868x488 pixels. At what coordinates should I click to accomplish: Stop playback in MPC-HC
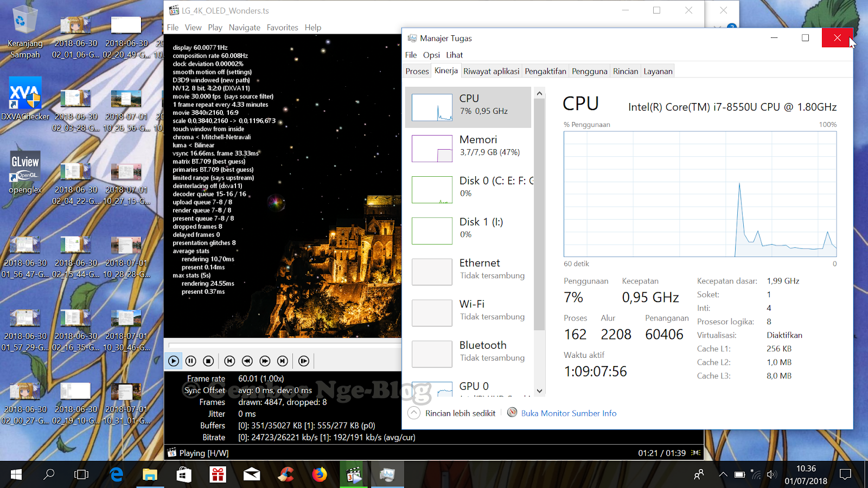[208, 361]
